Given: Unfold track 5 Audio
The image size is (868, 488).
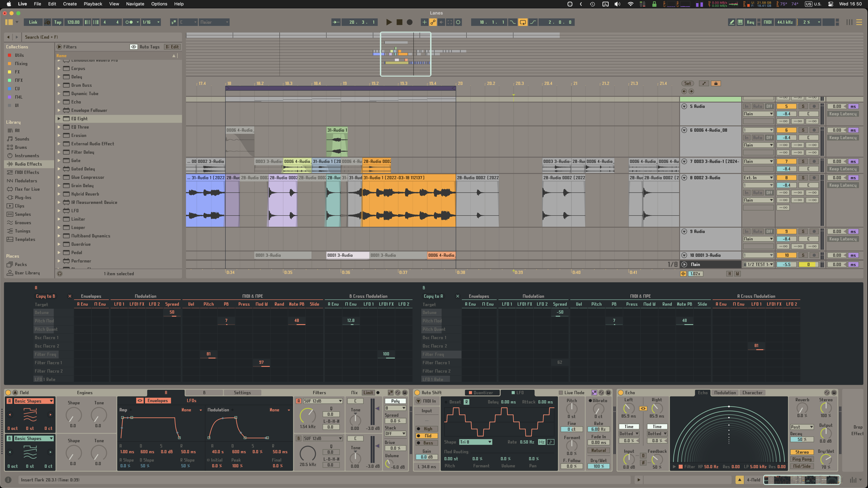Looking at the screenshot, I should pyautogui.click(x=684, y=106).
